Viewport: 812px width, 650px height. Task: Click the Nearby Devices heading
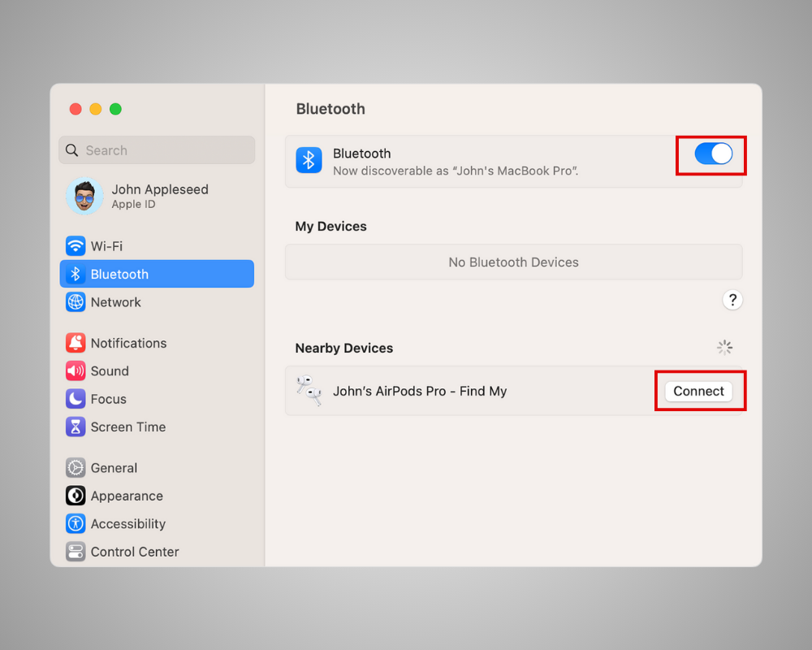[x=343, y=349]
